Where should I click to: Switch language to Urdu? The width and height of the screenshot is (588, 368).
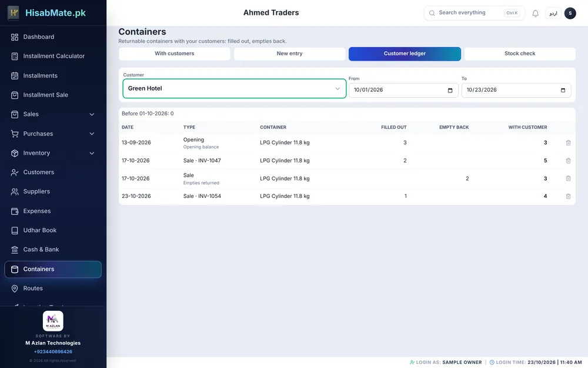click(553, 13)
